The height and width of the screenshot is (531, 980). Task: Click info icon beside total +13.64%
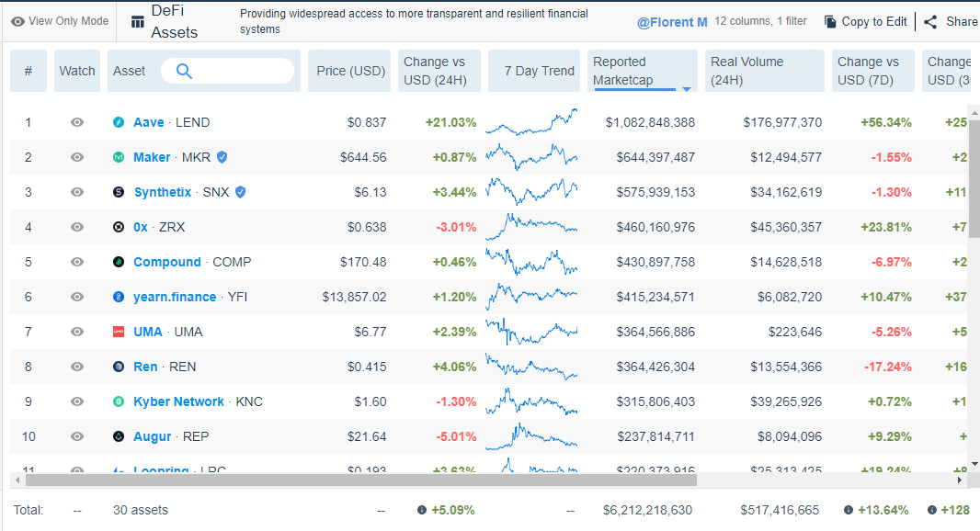click(x=849, y=510)
